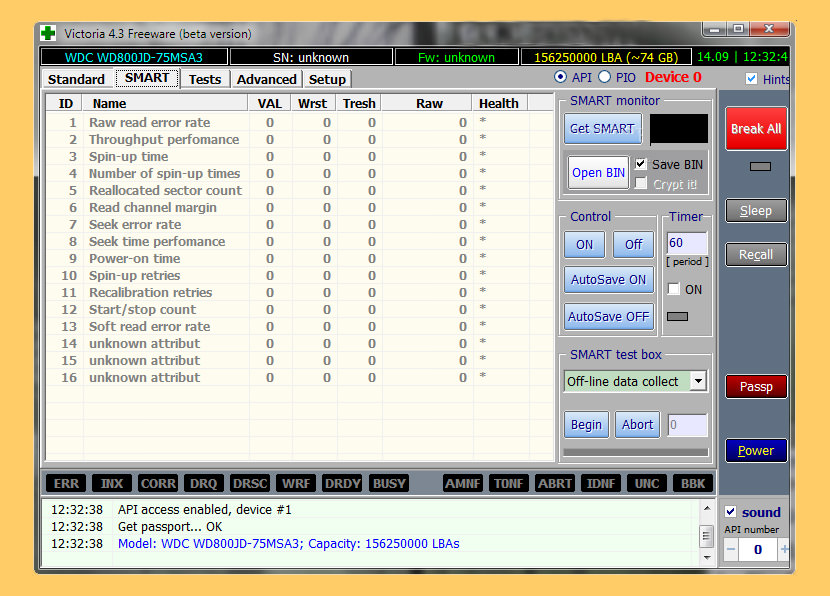
Task: Click the SMART test progress bar
Action: click(635, 452)
